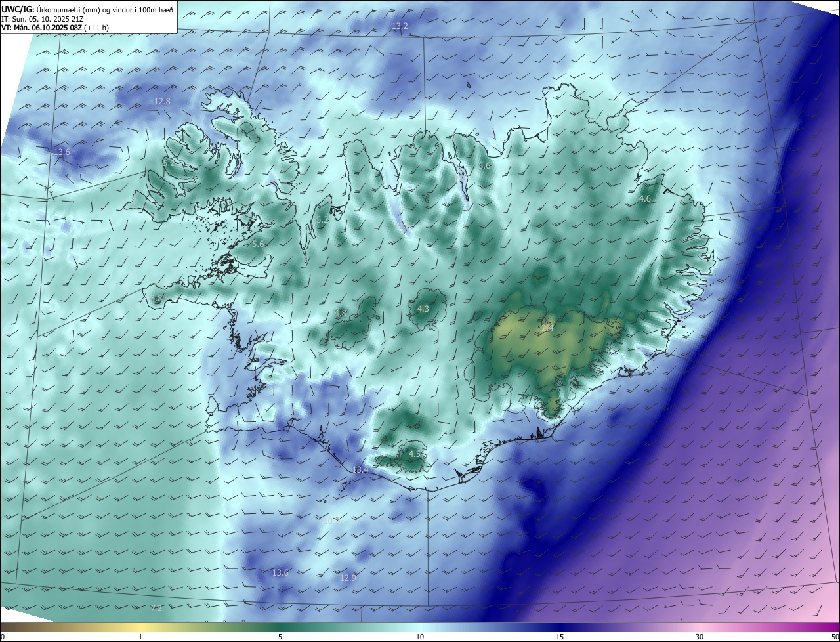Click the 10 tick on the colour scale
Screen dimensions: 840x642
click(420, 637)
